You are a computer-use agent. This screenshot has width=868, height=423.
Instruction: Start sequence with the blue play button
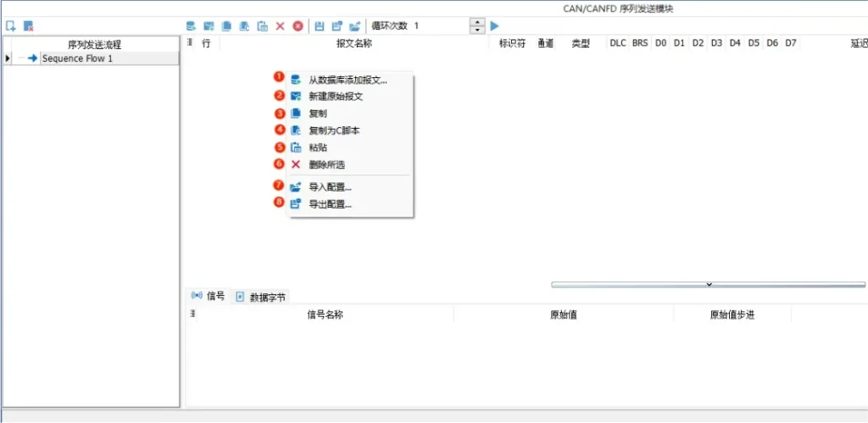pyautogui.click(x=495, y=26)
